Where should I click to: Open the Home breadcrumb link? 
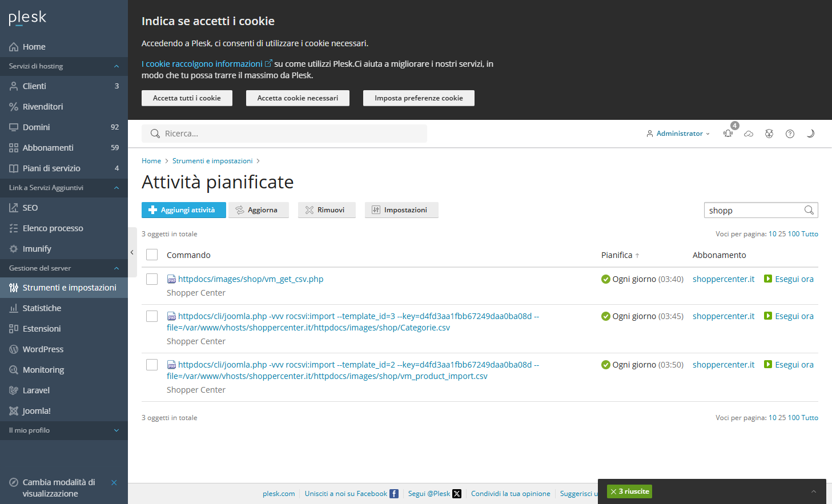click(151, 161)
